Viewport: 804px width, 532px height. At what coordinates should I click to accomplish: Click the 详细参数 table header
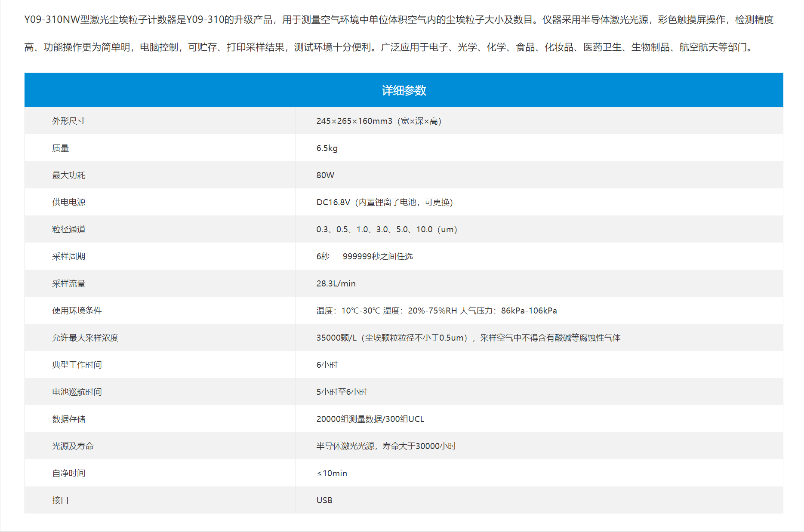click(404, 90)
